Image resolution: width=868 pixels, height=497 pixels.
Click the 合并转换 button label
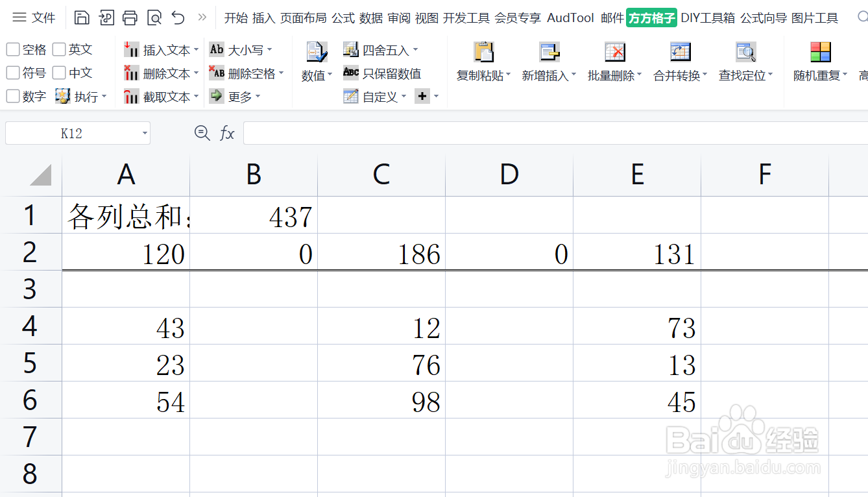coord(677,75)
